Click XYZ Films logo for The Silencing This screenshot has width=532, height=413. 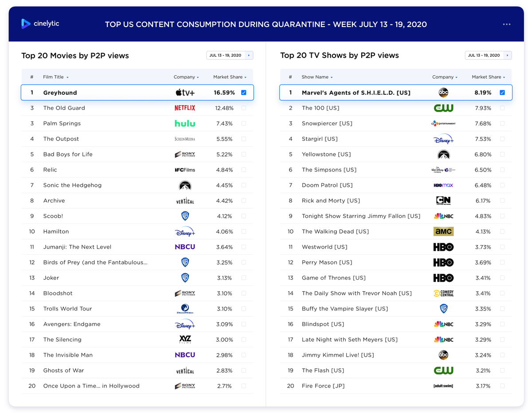[185, 339]
